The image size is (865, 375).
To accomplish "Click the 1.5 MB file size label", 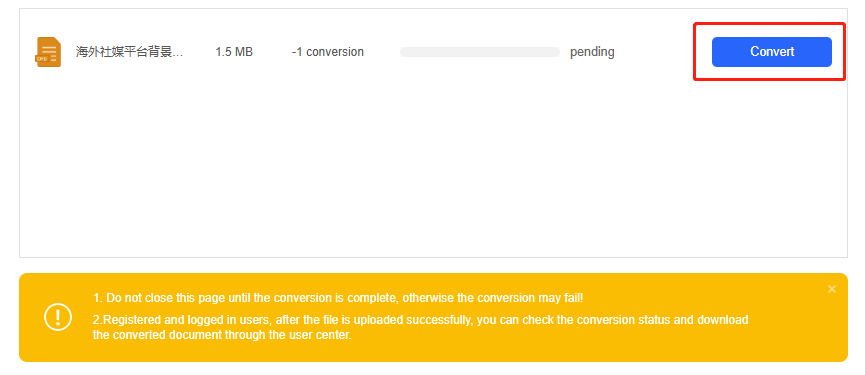I will (234, 52).
